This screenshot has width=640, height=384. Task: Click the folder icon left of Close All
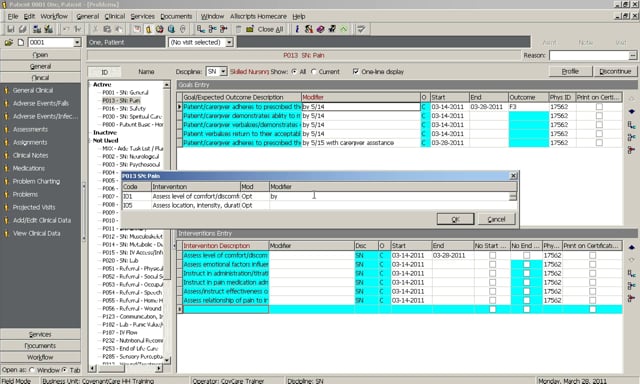[250, 29]
